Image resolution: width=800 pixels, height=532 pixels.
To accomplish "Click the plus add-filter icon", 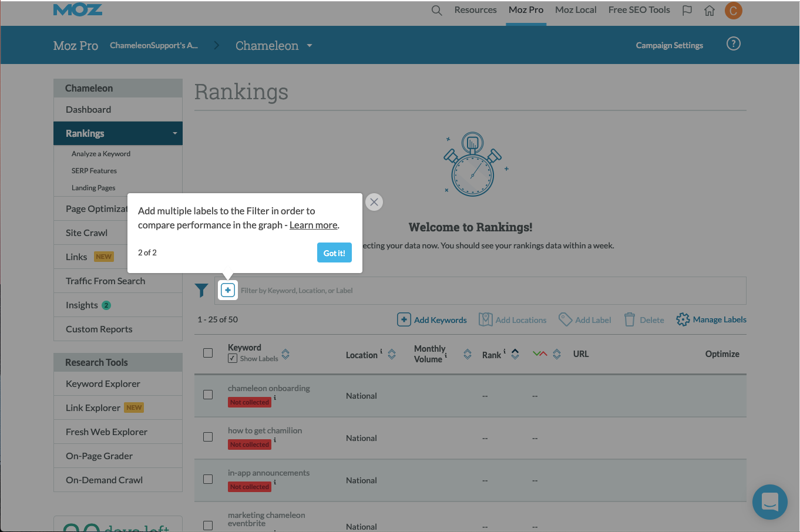I will (228, 290).
